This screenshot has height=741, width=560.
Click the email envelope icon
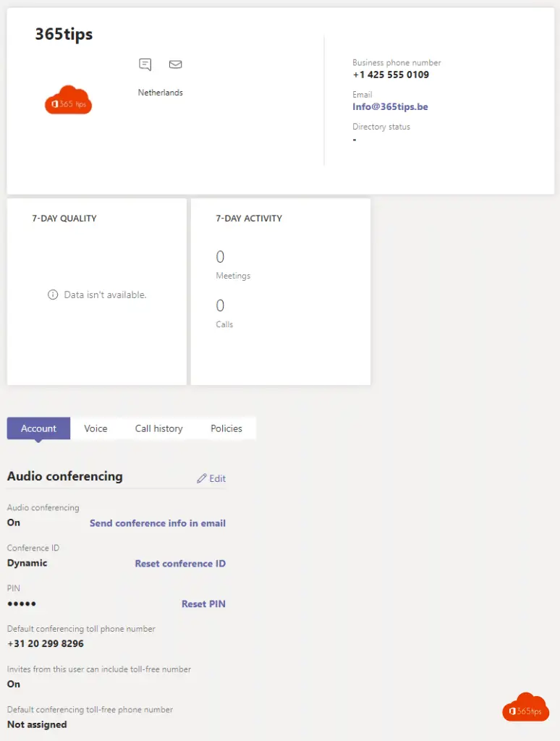pyautogui.click(x=175, y=64)
